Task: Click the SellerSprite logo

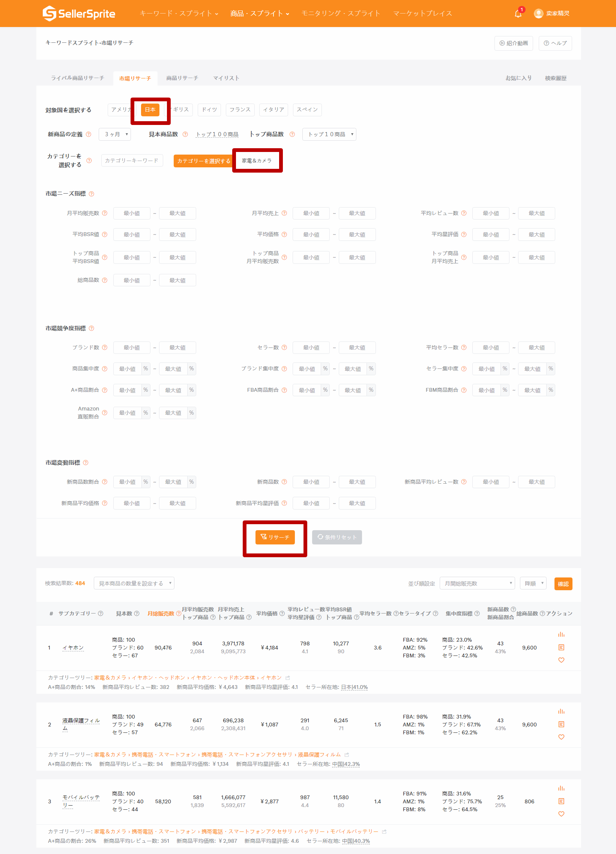Action: 79,14
